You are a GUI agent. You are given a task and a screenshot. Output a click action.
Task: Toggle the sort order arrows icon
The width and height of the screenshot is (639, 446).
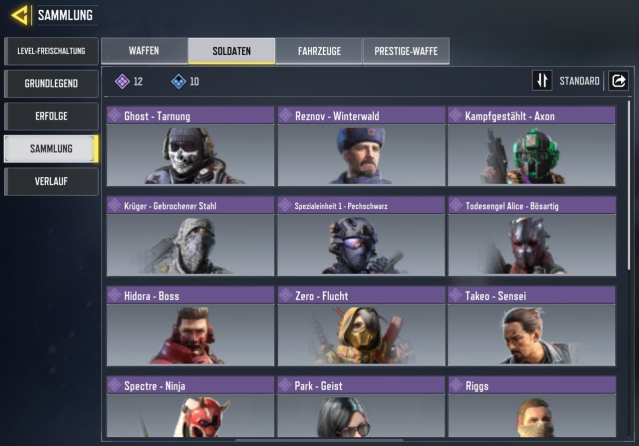(542, 80)
